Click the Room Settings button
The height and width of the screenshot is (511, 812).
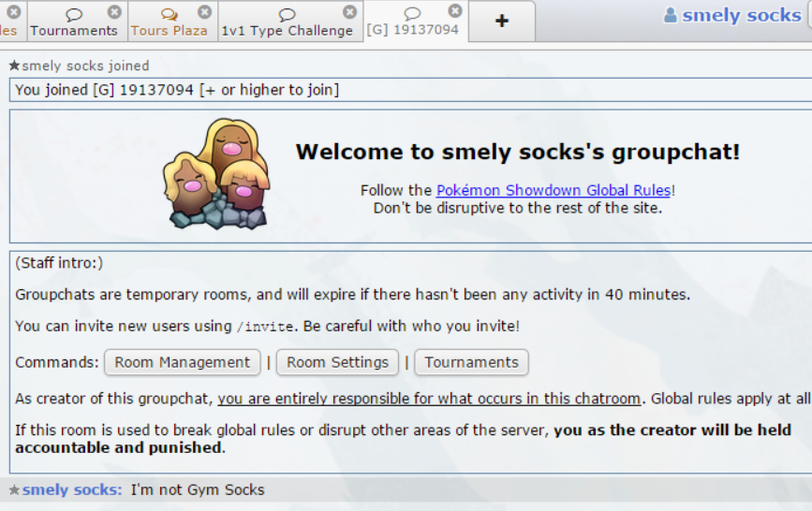338,362
